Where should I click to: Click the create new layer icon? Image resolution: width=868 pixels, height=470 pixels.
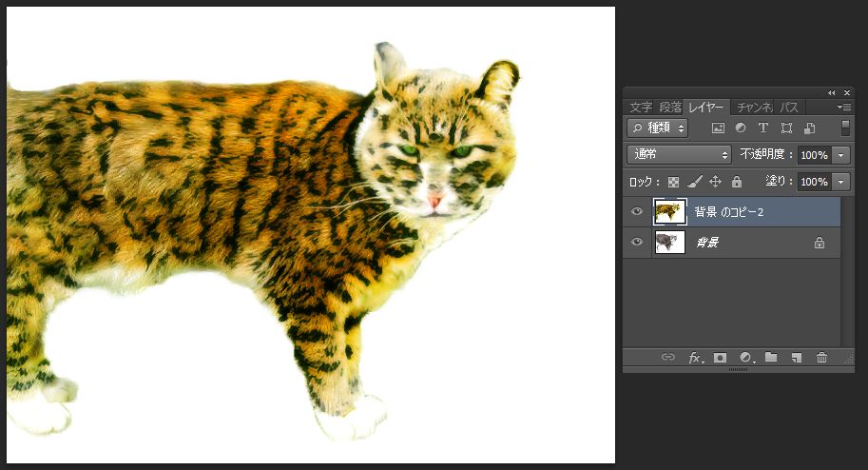797,358
